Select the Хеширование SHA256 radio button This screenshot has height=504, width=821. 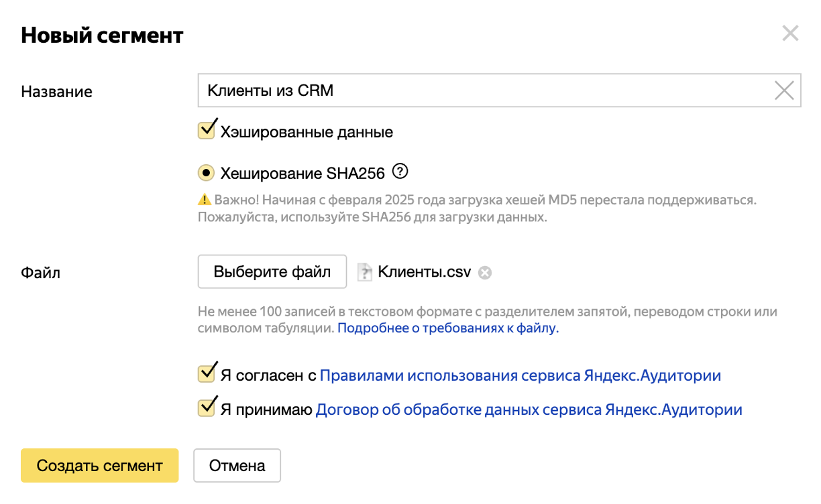coord(207,171)
